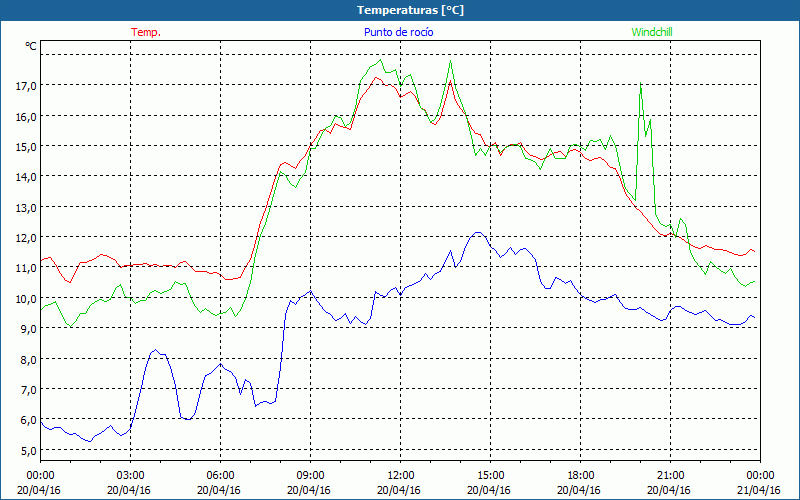This screenshot has width=800, height=500.
Task: Click the 12,0 y-axis value
Action: [x=27, y=238]
